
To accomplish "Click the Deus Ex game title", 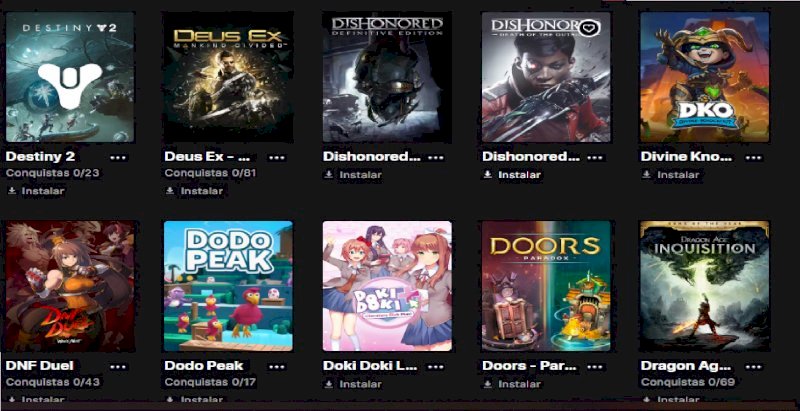I will 207,157.
